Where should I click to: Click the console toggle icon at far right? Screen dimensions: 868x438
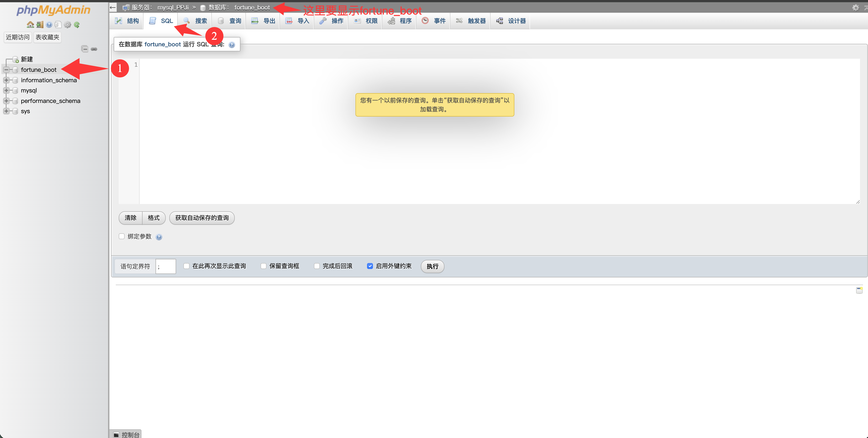point(859,290)
